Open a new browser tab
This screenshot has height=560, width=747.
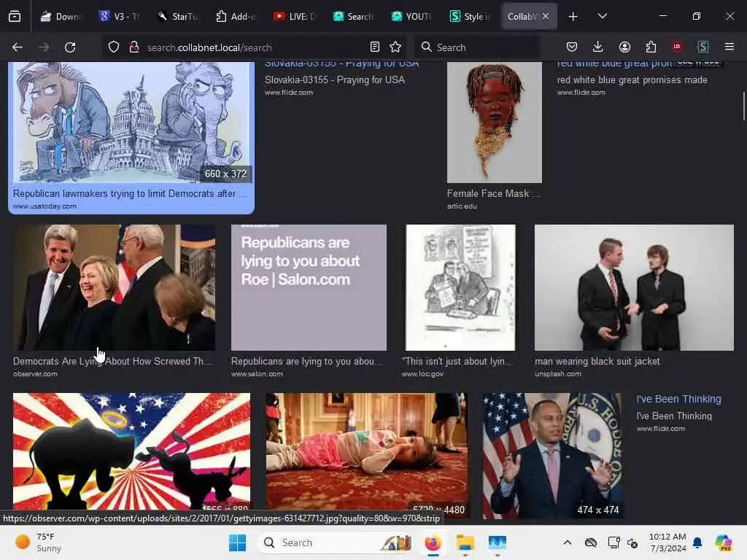click(x=573, y=17)
